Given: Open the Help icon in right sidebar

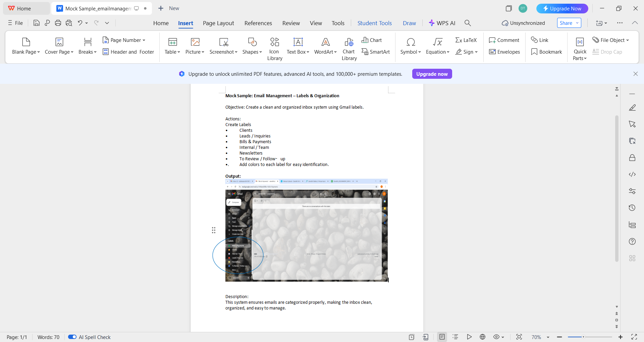Looking at the screenshot, I should [x=632, y=241].
